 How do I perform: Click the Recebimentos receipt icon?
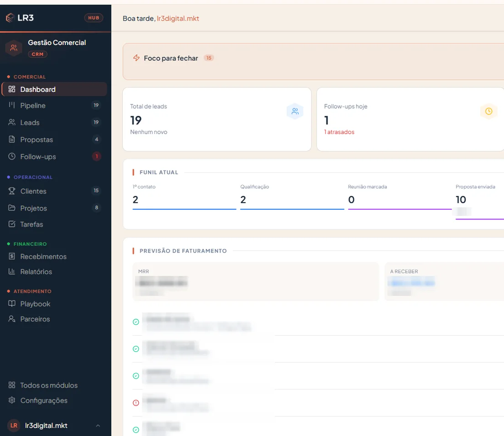12,256
